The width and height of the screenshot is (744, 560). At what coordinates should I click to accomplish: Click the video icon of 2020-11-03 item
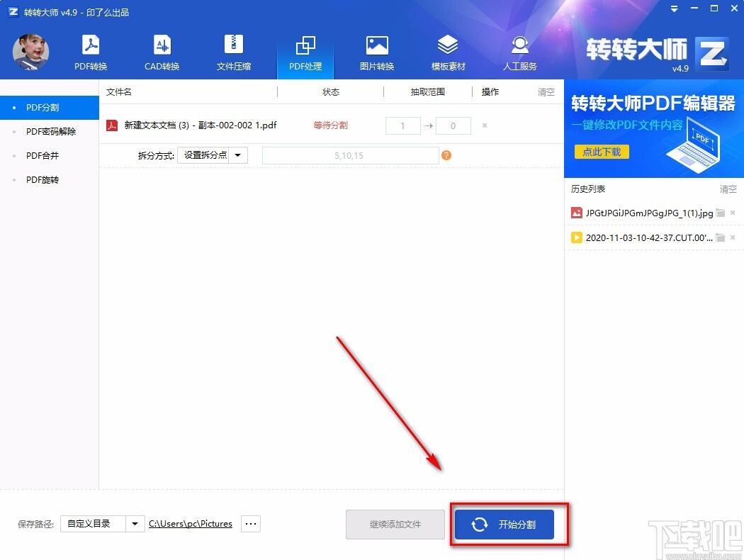click(577, 237)
